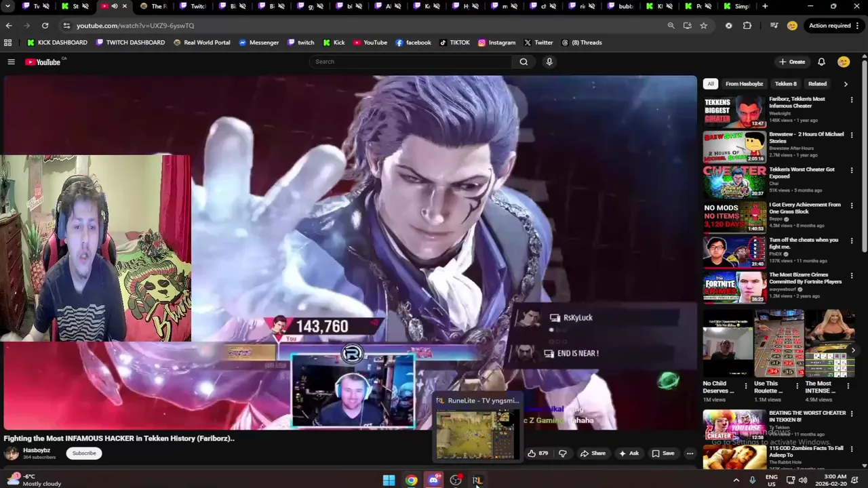Open more actions ellipsis under the video
Viewport: 868px width, 488px height.
click(x=690, y=453)
